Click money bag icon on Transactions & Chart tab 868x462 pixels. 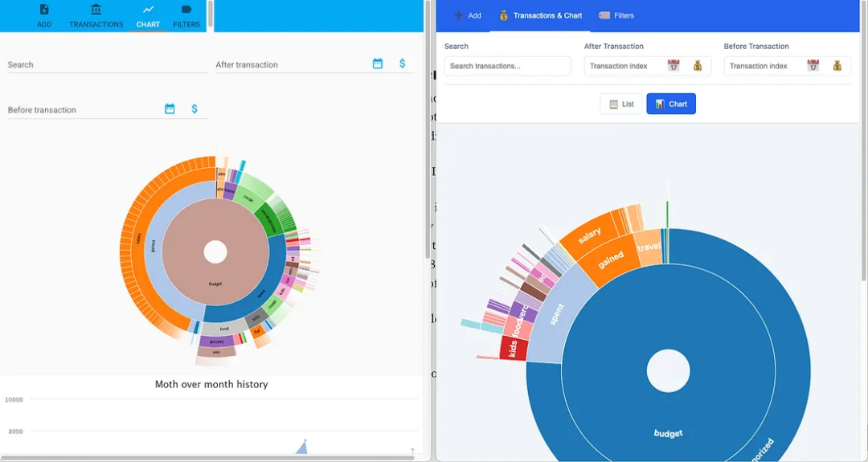(504, 15)
